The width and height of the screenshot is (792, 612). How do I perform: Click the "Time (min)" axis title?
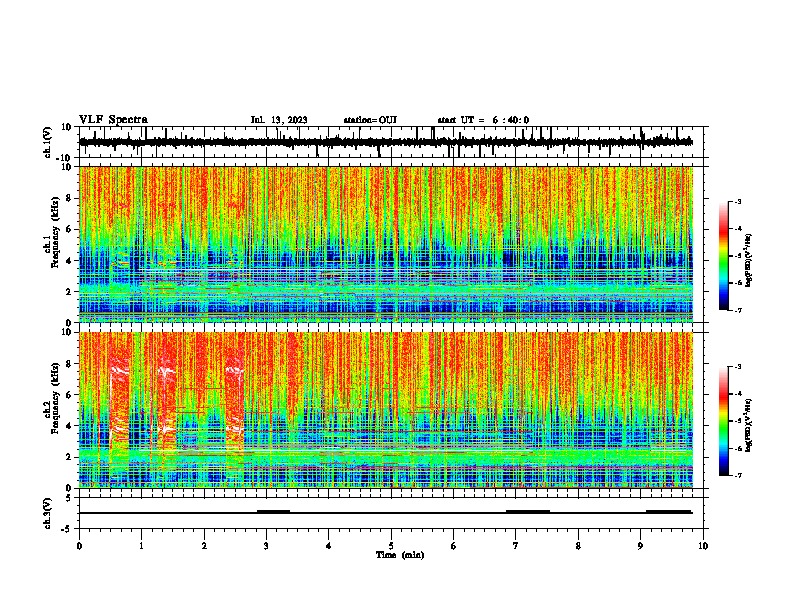pyautogui.click(x=400, y=555)
